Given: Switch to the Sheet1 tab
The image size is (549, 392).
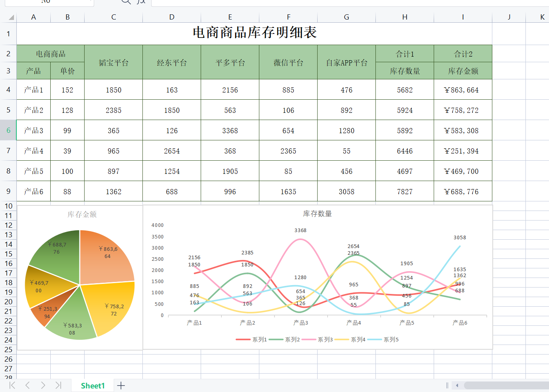Looking at the screenshot, I should coord(92,385).
